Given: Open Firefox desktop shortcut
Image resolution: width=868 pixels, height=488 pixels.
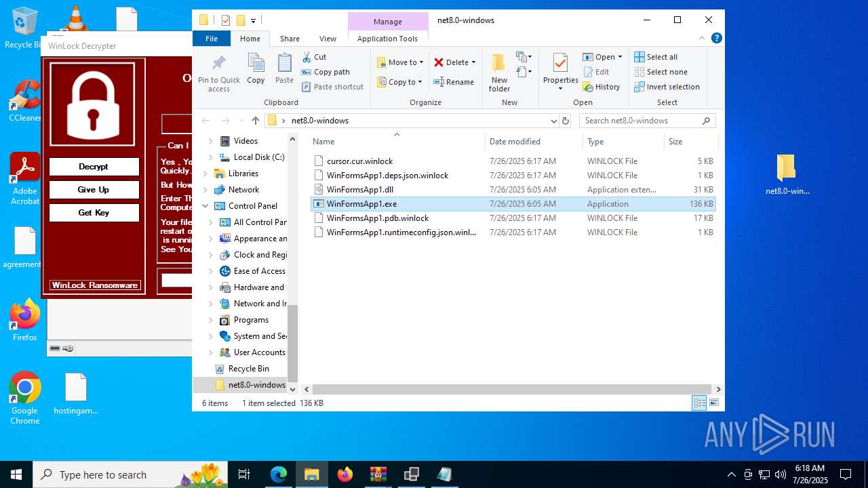Looking at the screenshot, I should [25, 320].
